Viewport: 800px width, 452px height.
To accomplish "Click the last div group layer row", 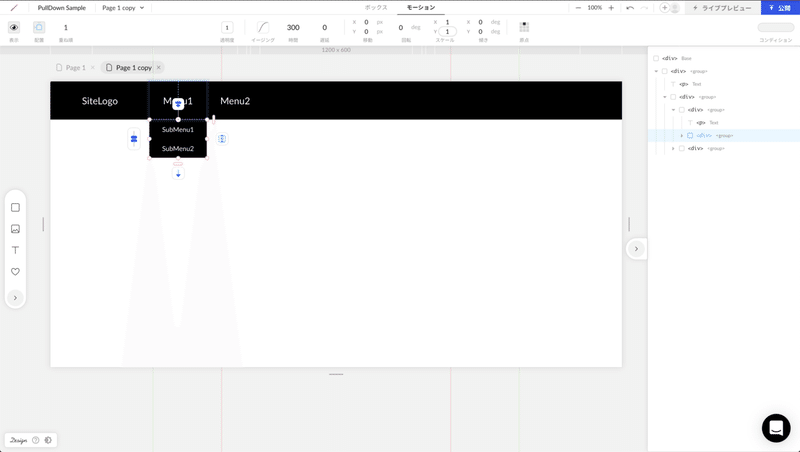I will pos(724,148).
